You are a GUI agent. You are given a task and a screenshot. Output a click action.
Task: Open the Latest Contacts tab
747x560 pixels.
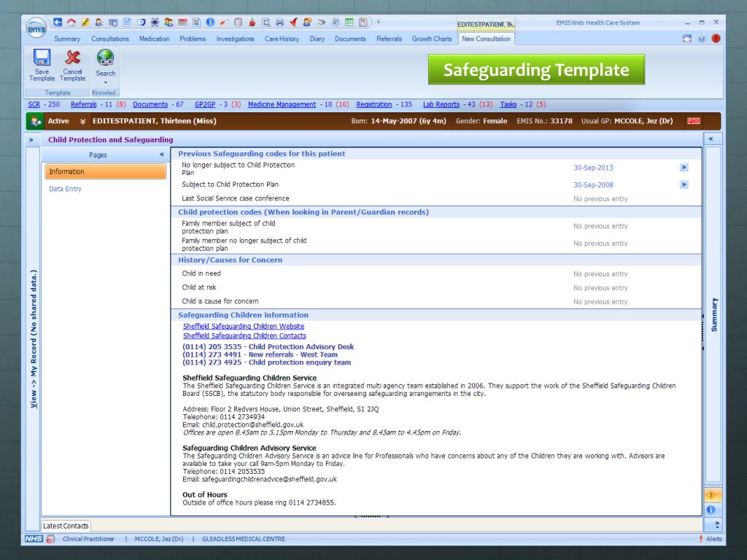pos(66,526)
